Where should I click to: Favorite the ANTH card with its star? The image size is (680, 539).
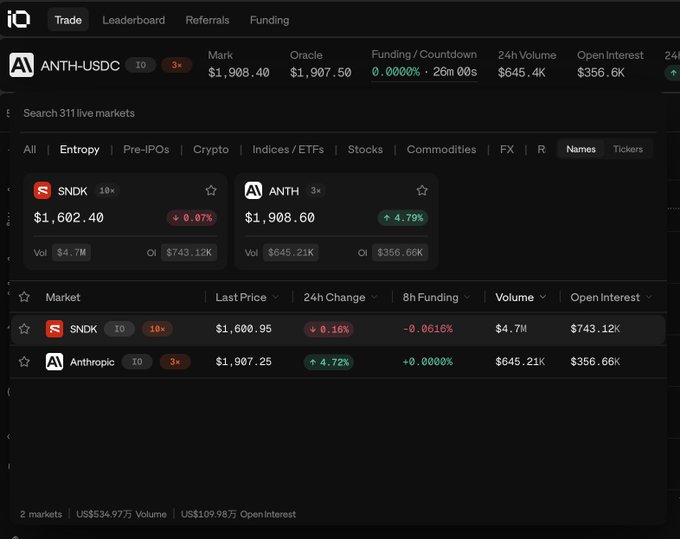click(x=422, y=190)
